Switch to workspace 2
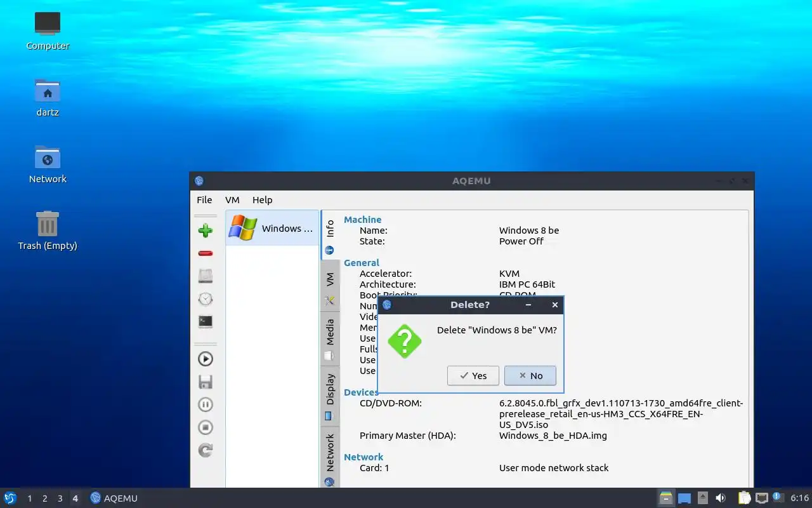The height and width of the screenshot is (508, 812). tap(45, 498)
